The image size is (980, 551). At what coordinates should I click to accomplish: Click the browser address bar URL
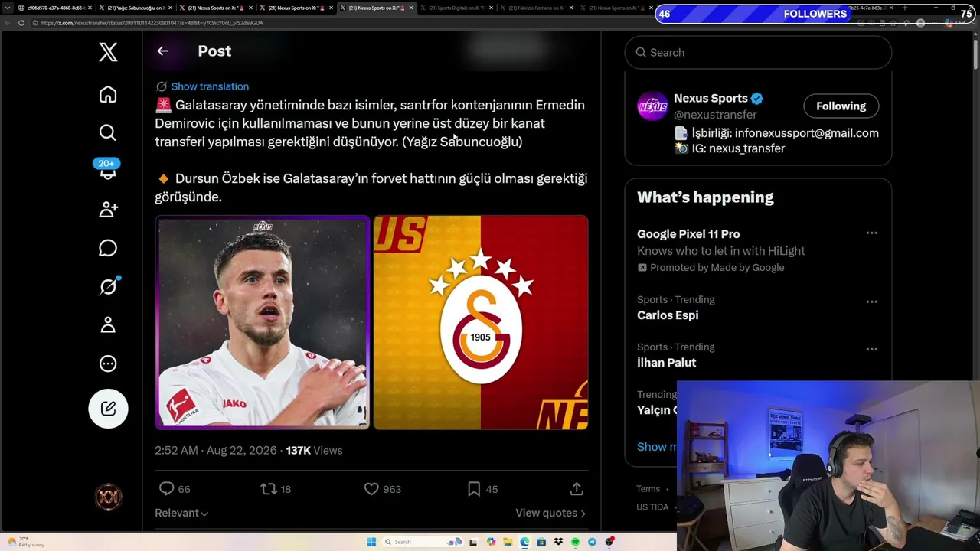coord(152,23)
